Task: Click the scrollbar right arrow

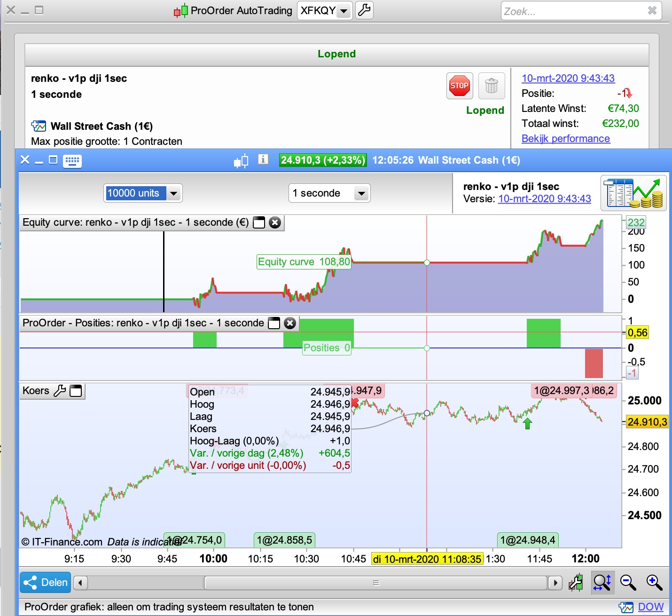Action: [555, 583]
